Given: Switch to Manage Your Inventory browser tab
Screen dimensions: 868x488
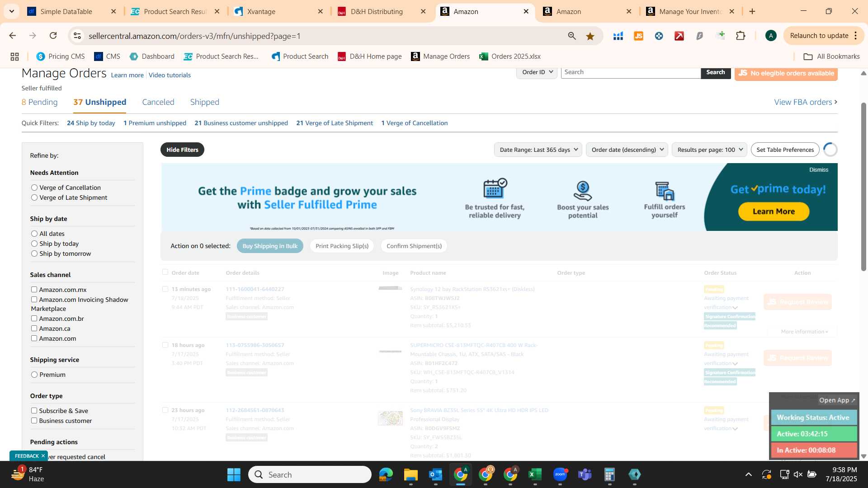Looking at the screenshot, I should 690,11.
